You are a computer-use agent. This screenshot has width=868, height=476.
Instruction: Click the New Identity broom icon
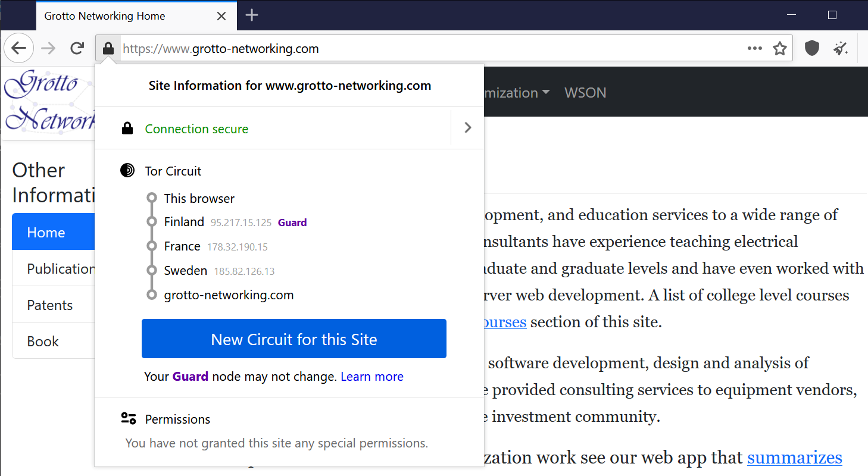click(x=841, y=49)
